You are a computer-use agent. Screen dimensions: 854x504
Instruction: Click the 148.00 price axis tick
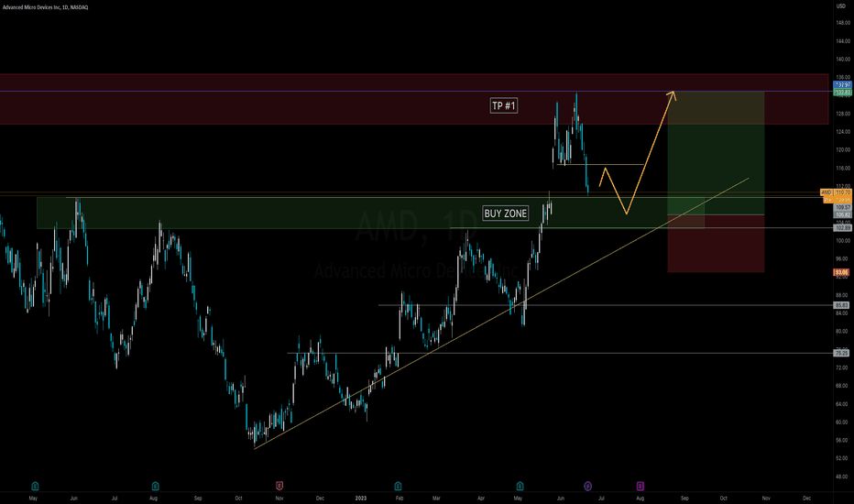(843, 23)
